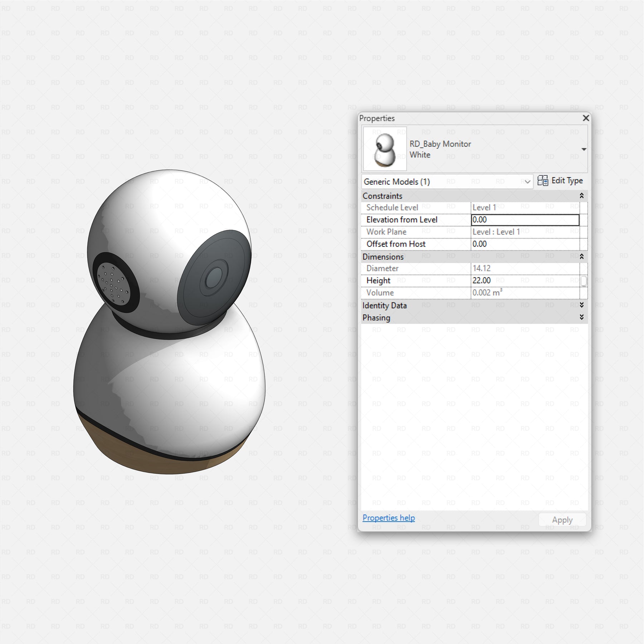Open the RD_Baby Monitor type selector dropdown
Screen dimensions: 644x644
(x=584, y=149)
